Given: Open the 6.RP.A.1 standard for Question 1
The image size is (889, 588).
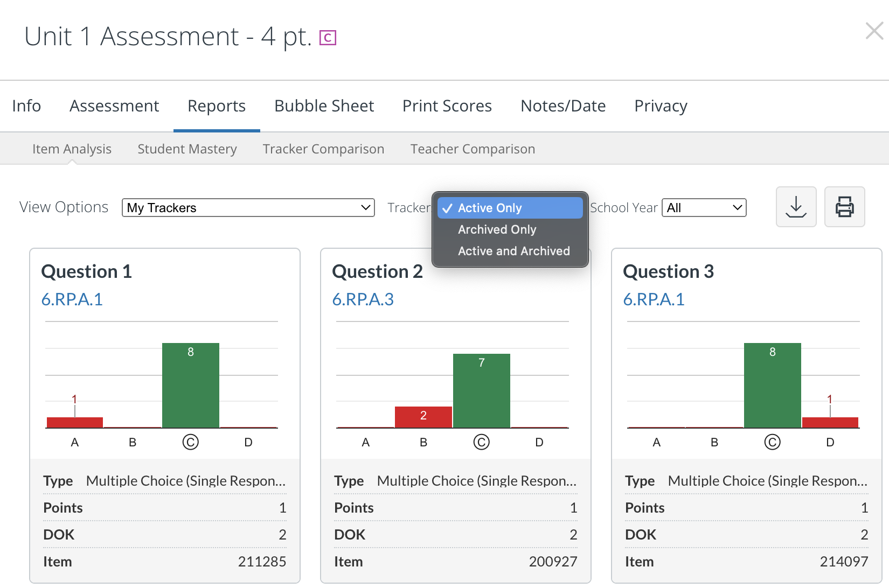Looking at the screenshot, I should tap(72, 299).
